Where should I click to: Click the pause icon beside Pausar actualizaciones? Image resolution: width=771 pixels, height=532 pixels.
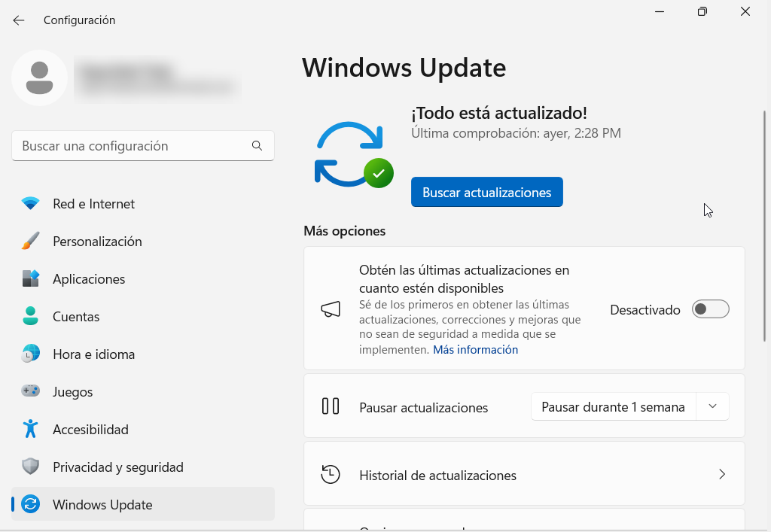coord(331,406)
